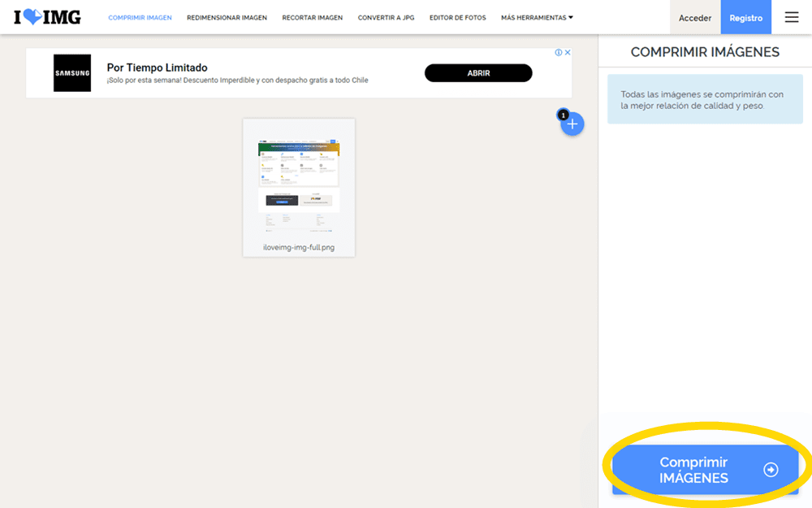Expand the Más Herramientas dropdown
The image size is (812, 508).
537,18
